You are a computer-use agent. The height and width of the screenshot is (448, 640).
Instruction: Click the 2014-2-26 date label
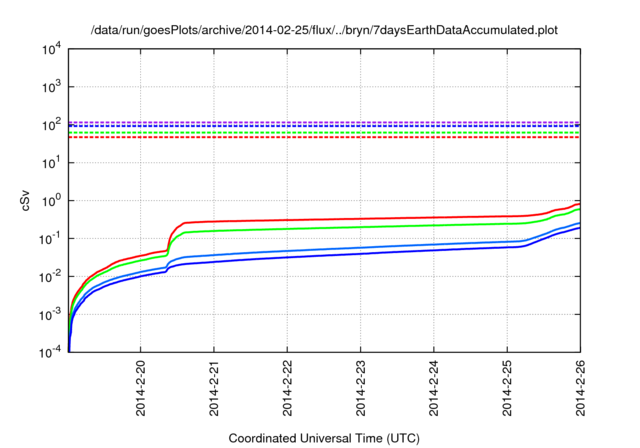(580, 388)
